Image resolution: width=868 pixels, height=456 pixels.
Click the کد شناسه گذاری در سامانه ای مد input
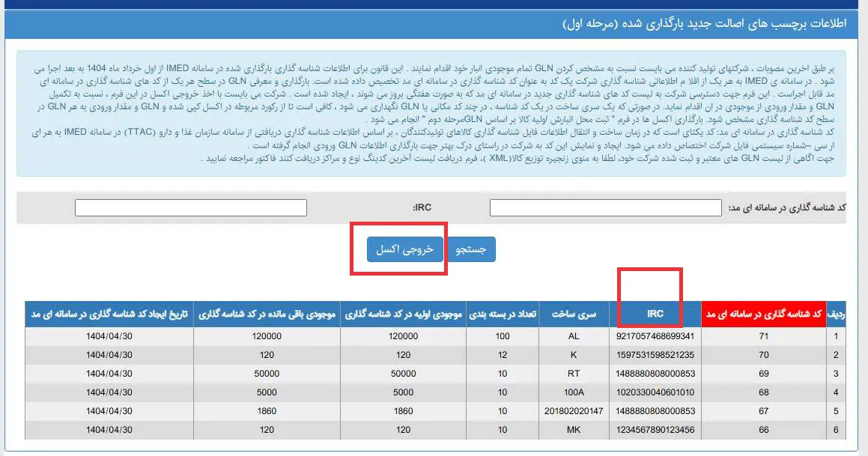(605, 207)
